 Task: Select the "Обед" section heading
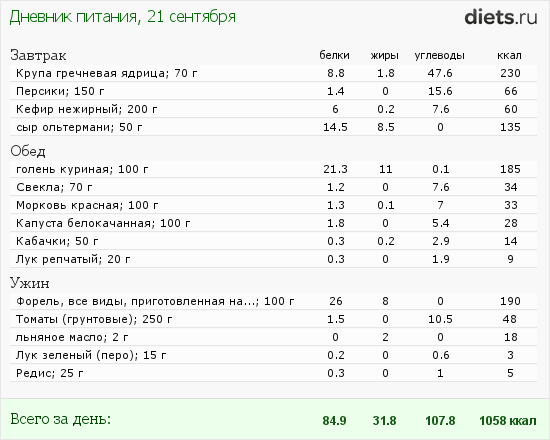28,151
